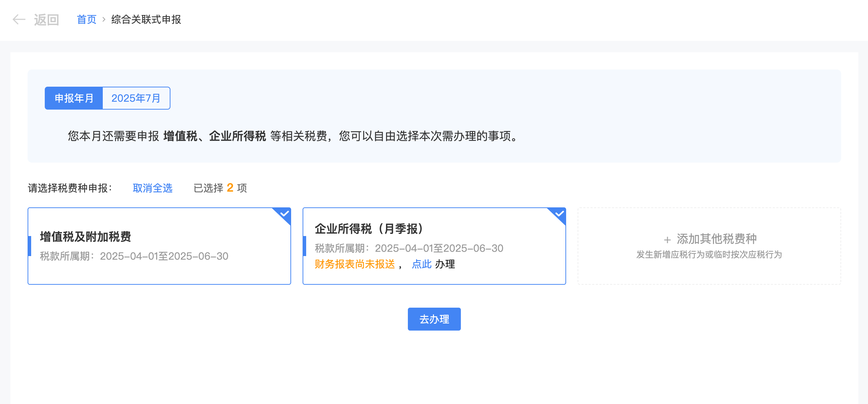The image size is (868, 404).
Task: Click 税款所属期 date in 企业所得税 card
Action: coord(409,248)
